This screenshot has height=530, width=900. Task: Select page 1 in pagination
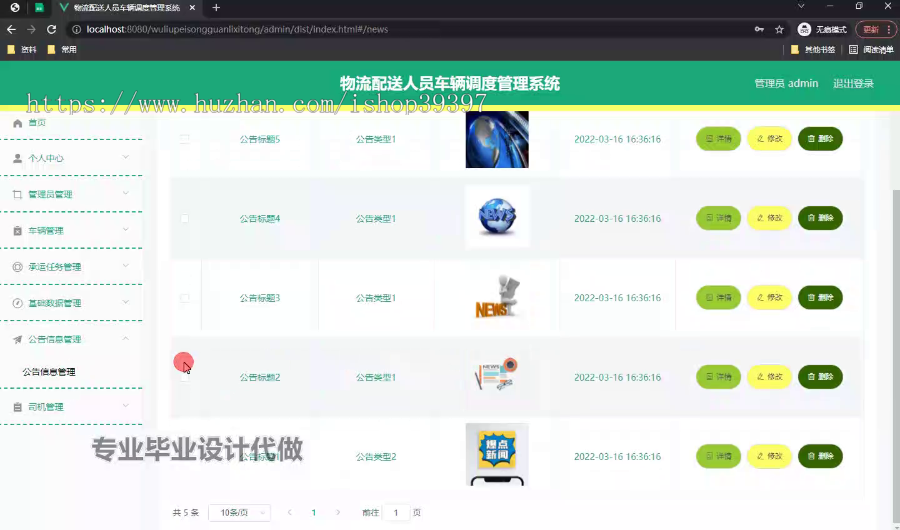click(x=313, y=512)
